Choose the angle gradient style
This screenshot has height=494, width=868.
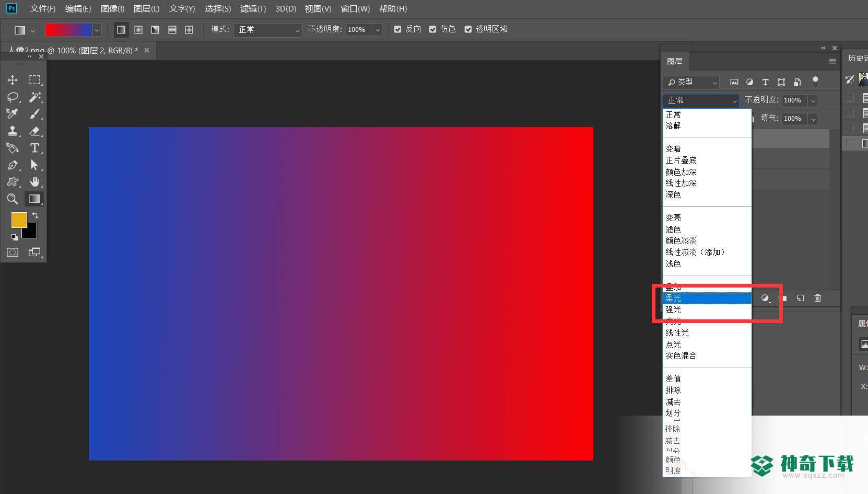pos(155,30)
